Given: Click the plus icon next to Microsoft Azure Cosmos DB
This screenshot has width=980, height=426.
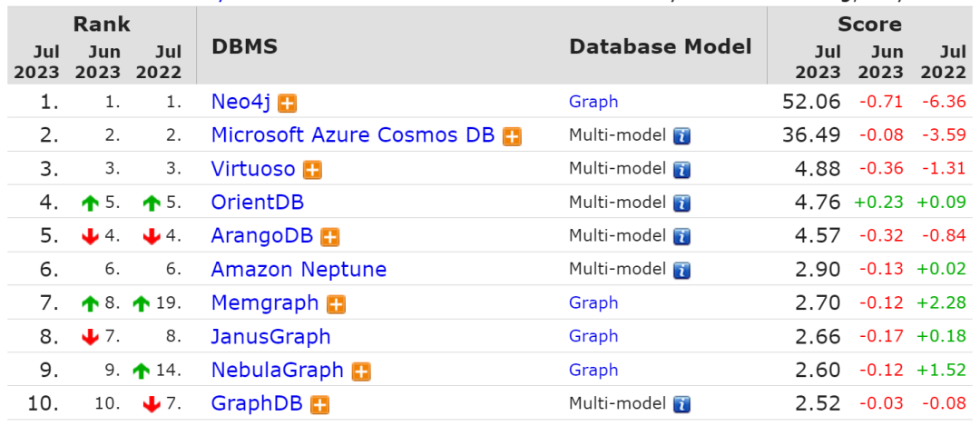Looking at the screenshot, I should [x=512, y=136].
